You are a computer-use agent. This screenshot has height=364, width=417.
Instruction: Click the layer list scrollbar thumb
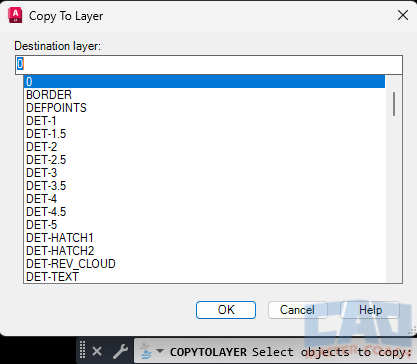coord(394,104)
